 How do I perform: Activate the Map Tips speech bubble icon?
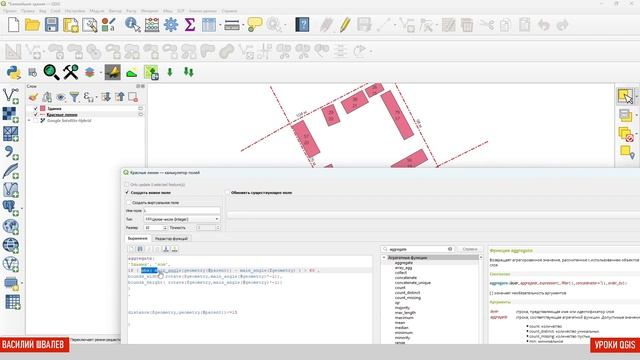click(x=255, y=25)
